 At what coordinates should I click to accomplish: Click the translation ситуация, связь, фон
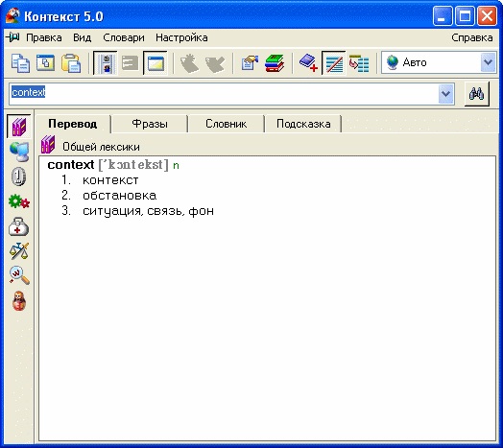tap(148, 211)
